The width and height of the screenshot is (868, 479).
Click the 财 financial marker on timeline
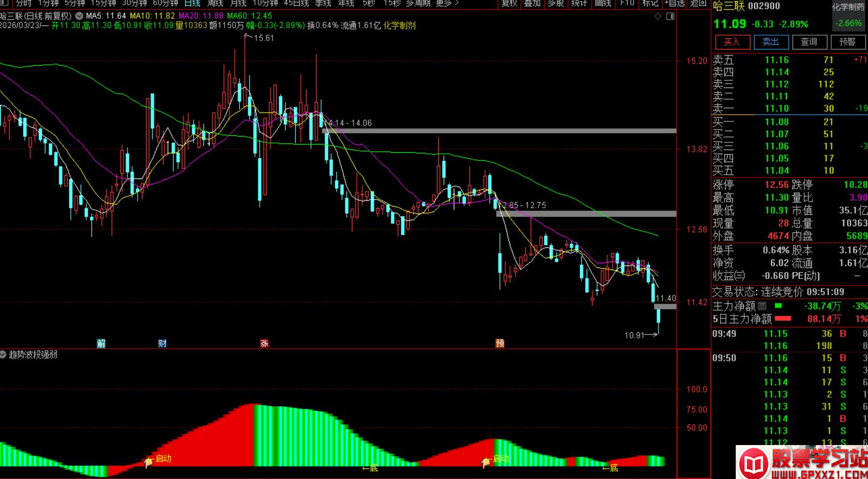click(162, 343)
